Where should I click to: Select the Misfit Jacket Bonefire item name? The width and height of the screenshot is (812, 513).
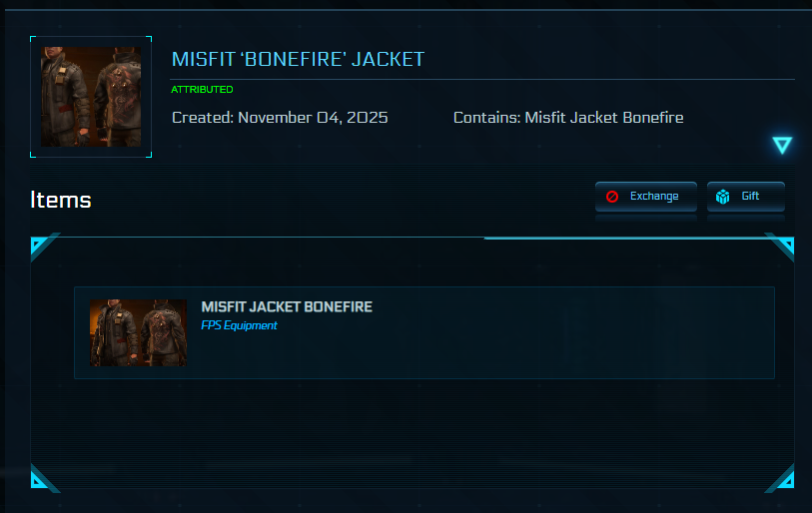click(x=287, y=306)
